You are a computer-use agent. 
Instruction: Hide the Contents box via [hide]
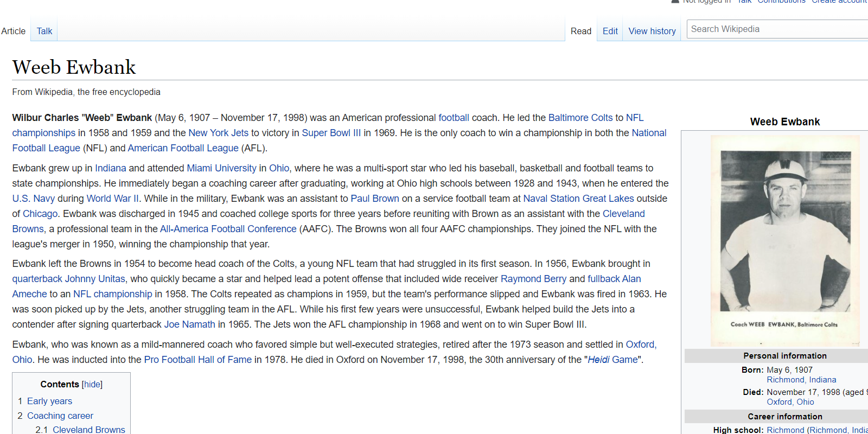(92, 384)
